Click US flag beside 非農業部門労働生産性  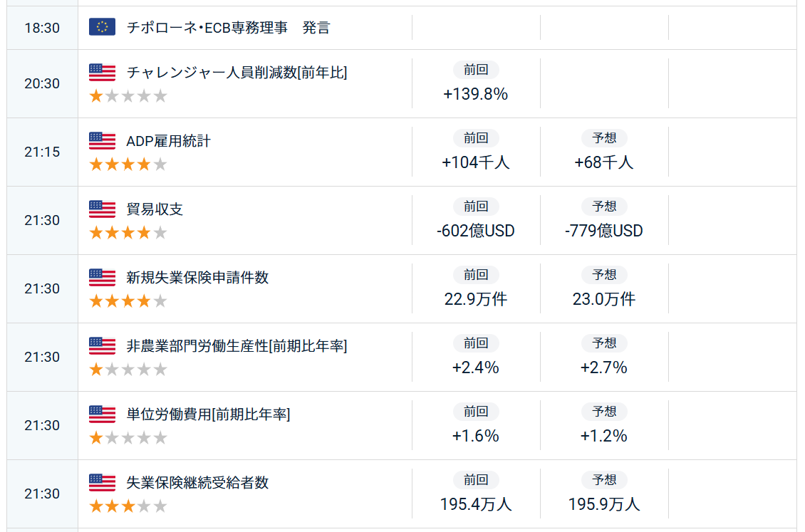(102, 346)
